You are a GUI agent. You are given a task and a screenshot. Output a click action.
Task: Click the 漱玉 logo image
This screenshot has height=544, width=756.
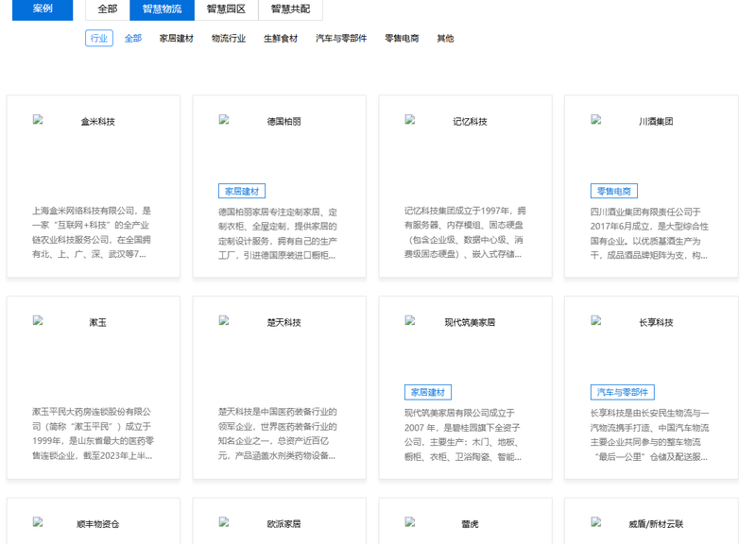coord(93,322)
